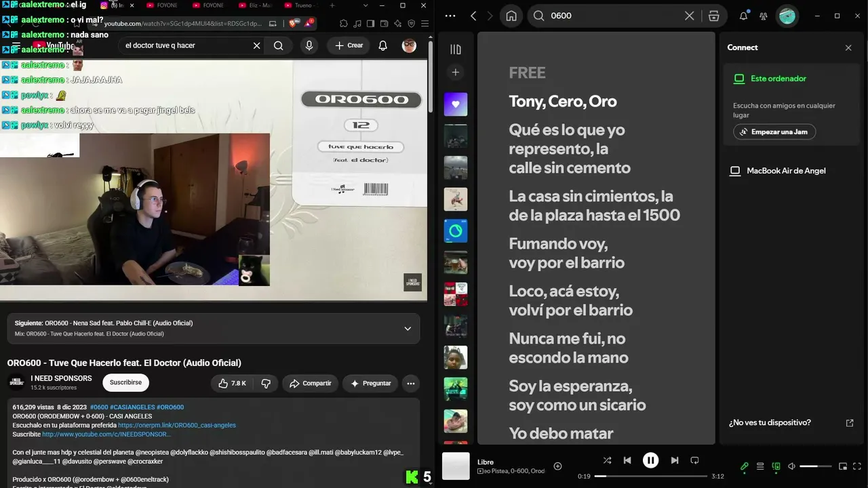This screenshot has width=868, height=488.
Task: Switch to Trueno browser tab
Action: [302, 5]
